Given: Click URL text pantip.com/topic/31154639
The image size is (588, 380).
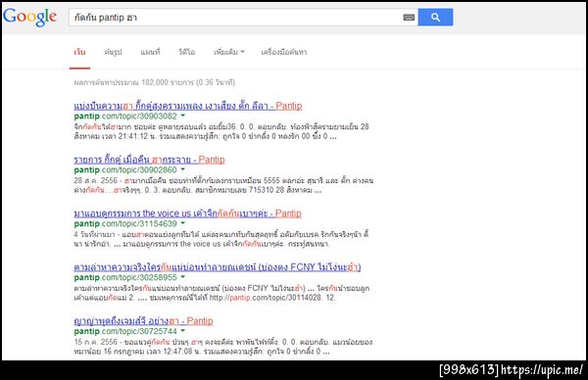Looking at the screenshot, I should pyautogui.click(x=125, y=223).
